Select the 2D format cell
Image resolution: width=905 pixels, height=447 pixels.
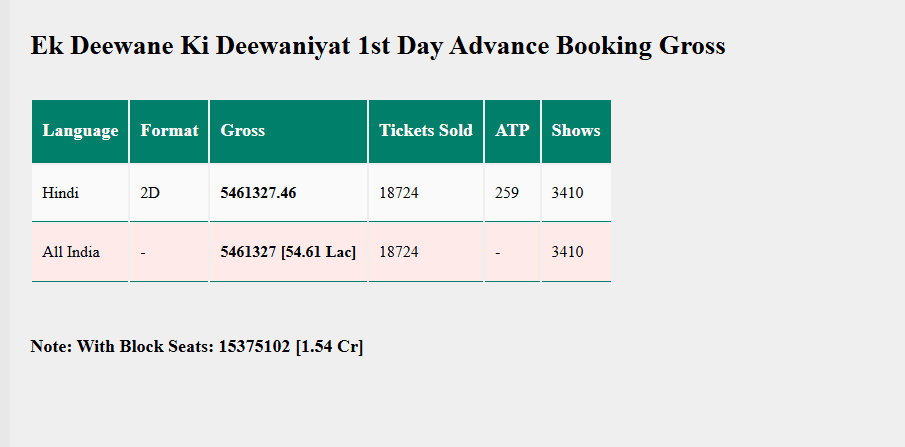[150, 193]
